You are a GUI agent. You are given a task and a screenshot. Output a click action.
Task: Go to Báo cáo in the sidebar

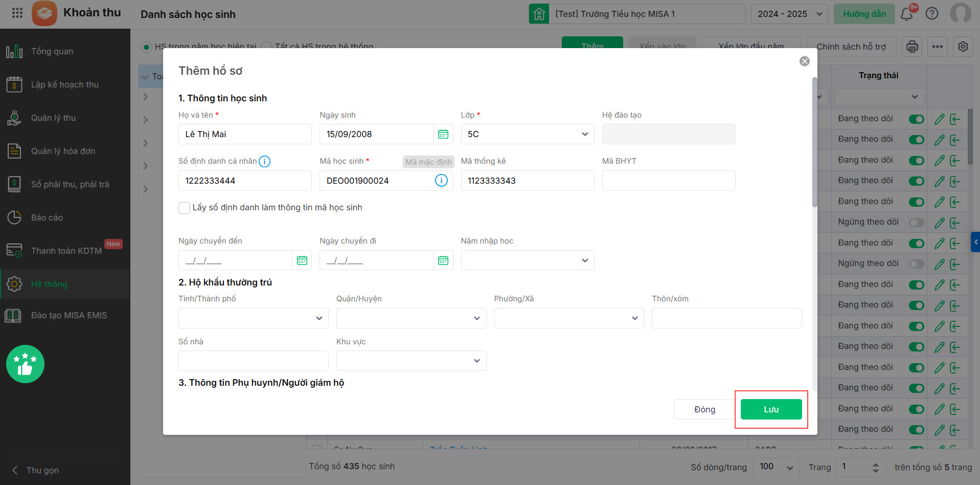(47, 217)
